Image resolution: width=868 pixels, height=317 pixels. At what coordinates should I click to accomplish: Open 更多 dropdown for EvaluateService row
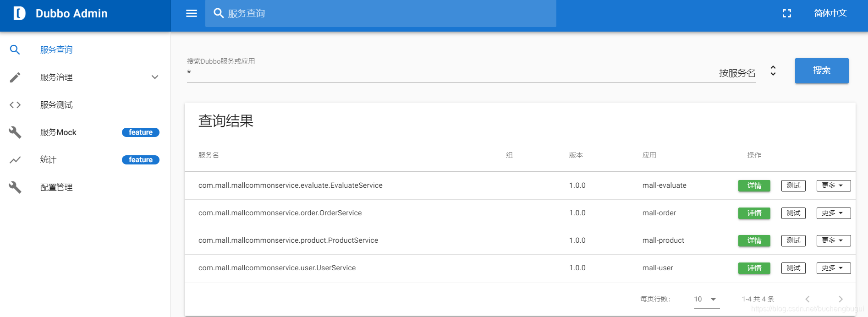tap(833, 186)
